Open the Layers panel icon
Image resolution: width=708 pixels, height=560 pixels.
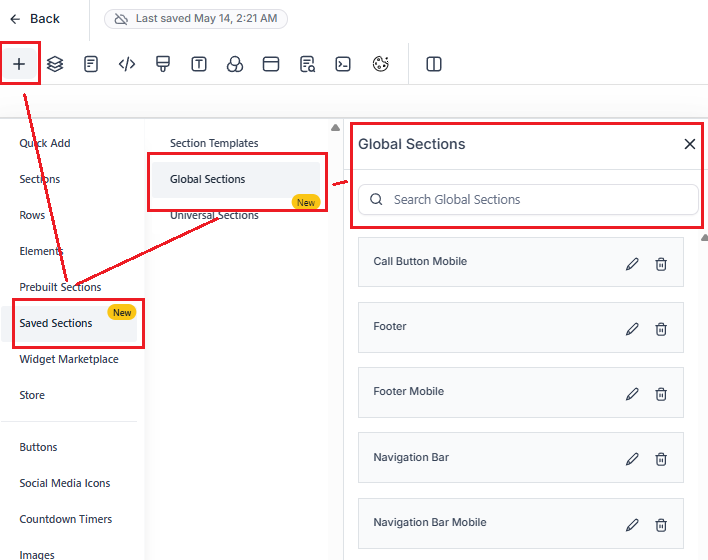55,64
